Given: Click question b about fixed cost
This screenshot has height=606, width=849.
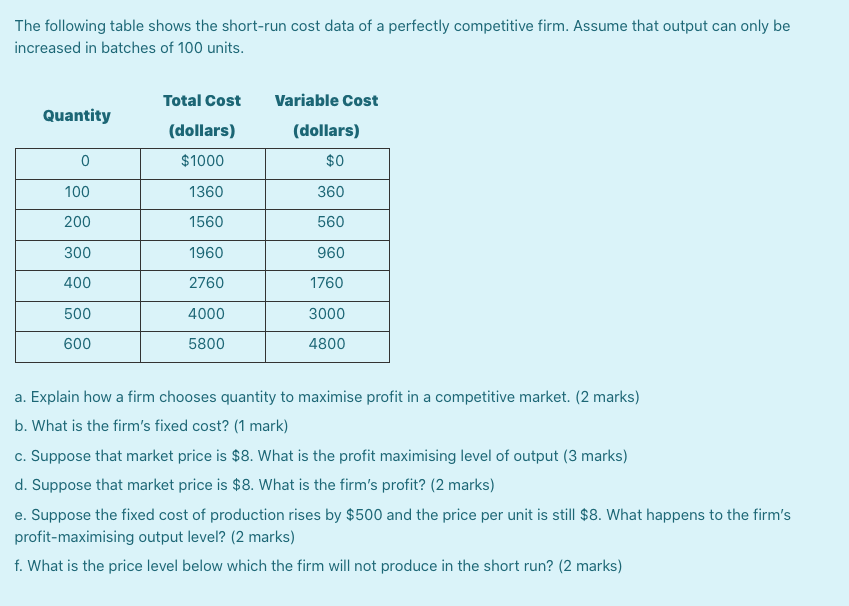Looking at the screenshot, I should click(x=152, y=426).
